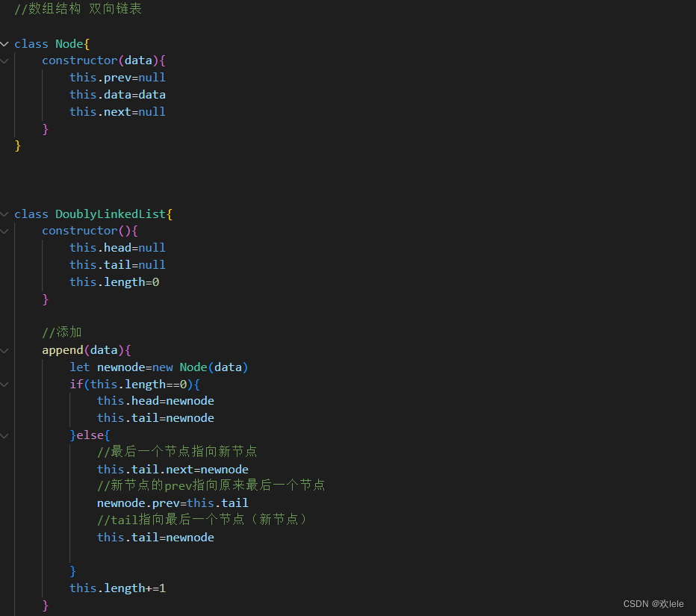Click the line this.data=data

(118, 95)
